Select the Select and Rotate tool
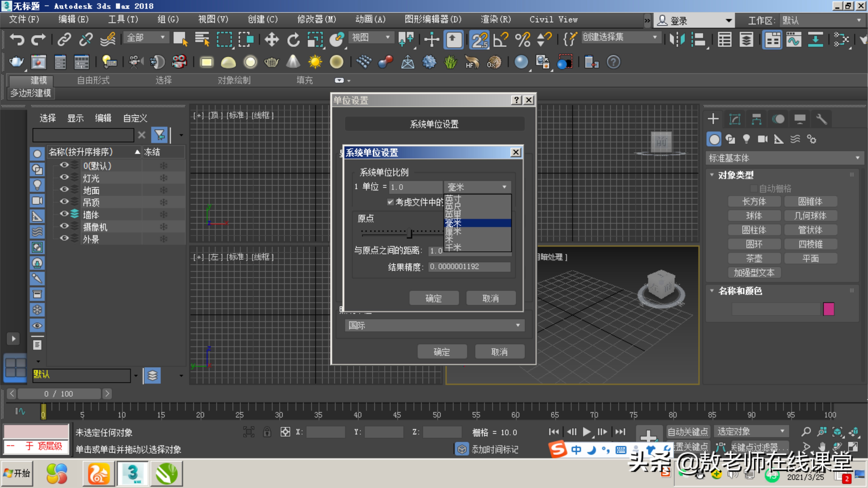Image resolution: width=868 pixels, height=488 pixels. click(x=293, y=39)
